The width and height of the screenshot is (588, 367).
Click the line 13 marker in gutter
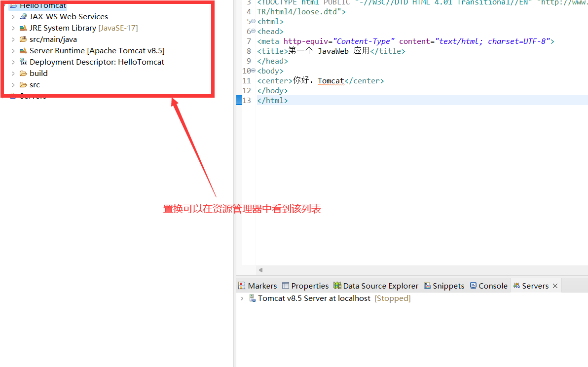point(239,100)
